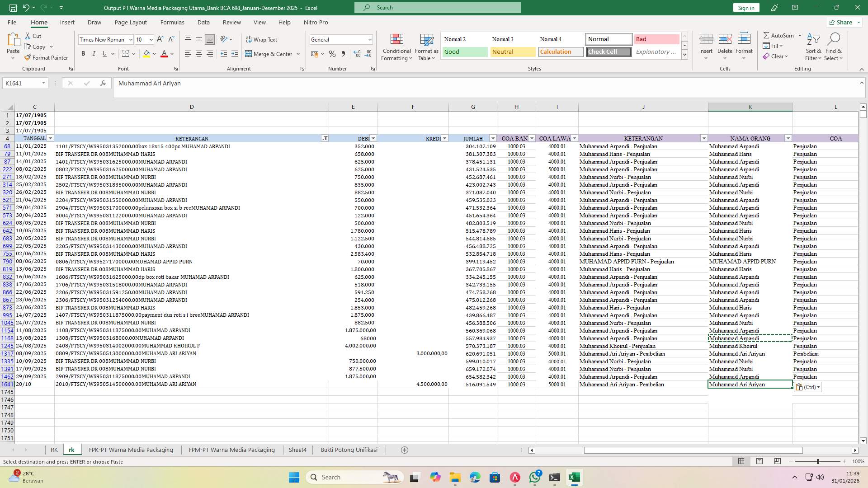The width and height of the screenshot is (868, 488).
Task: Open the Font Name dropdown
Action: point(103,39)
